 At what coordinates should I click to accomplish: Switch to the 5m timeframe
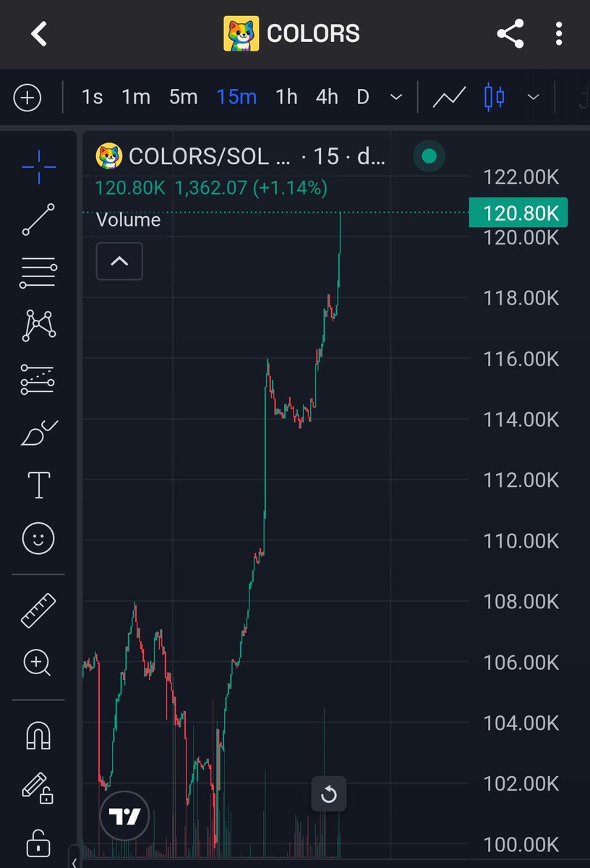183,97
